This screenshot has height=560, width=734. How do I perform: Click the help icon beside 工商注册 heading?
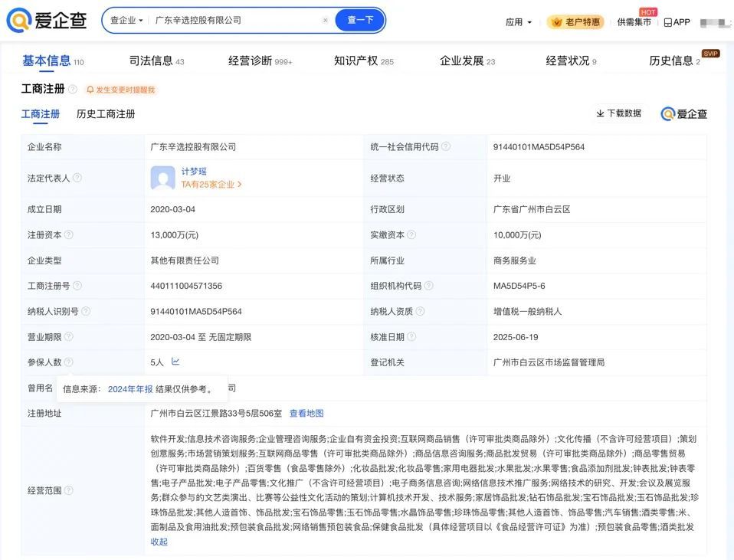point(73,89)
